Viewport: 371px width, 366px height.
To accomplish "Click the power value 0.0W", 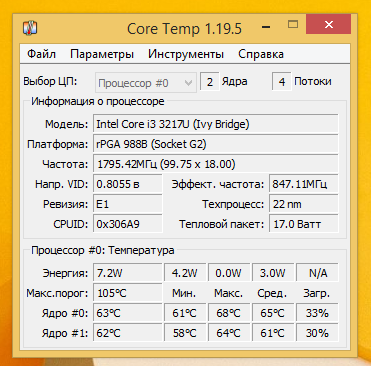I will tap(229, 273).
